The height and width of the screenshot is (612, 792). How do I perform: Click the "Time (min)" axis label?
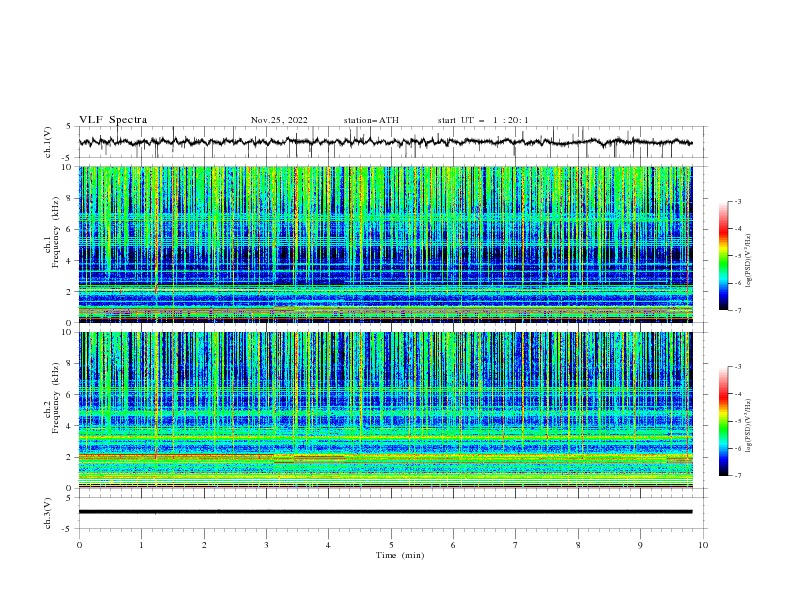(400, 555)
